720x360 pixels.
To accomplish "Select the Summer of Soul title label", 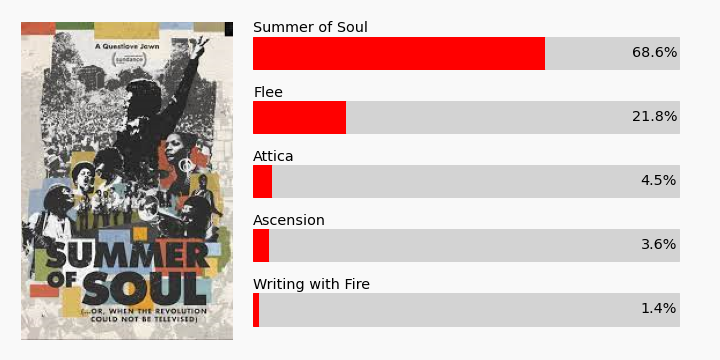I will (310, 28).
